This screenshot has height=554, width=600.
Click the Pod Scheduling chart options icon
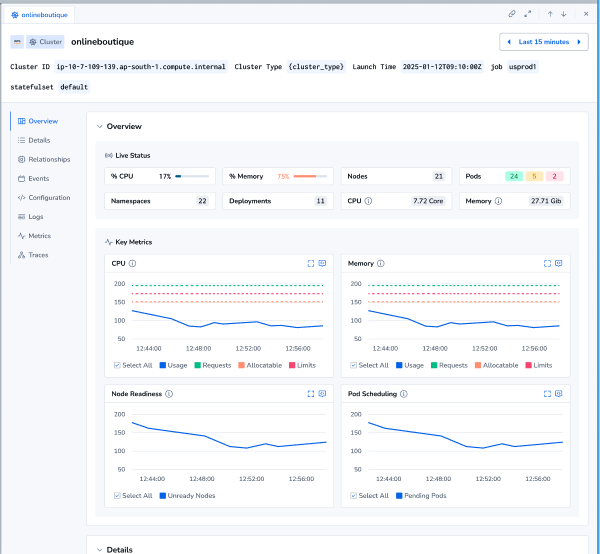tap(559, 394)
